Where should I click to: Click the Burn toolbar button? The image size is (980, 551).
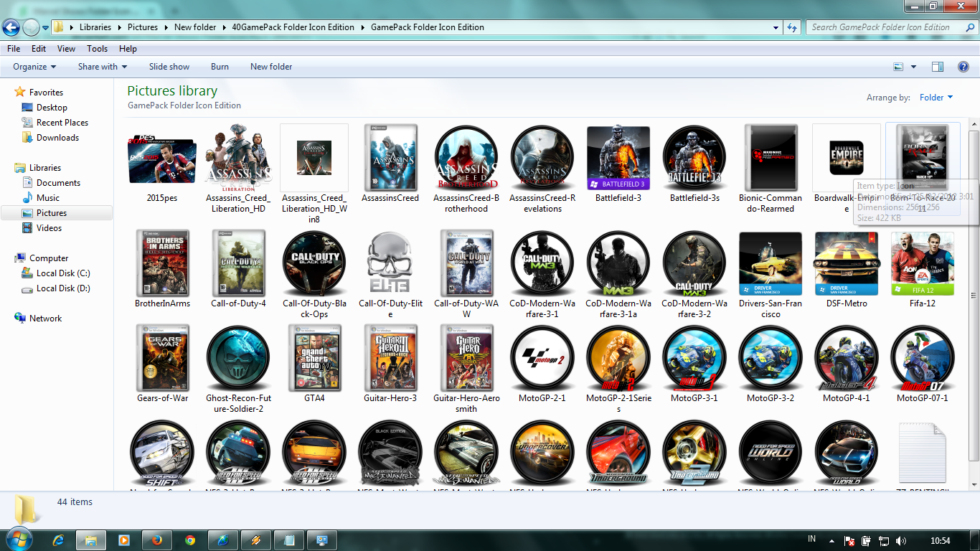point(220,67)
